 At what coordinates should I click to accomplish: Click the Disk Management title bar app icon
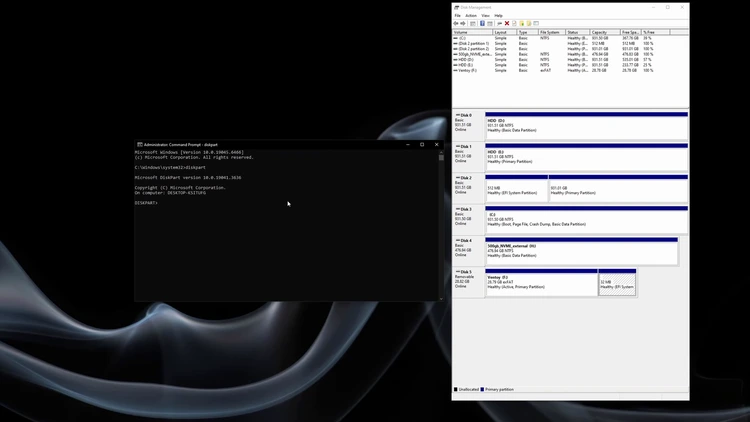[x=456, y=7]
